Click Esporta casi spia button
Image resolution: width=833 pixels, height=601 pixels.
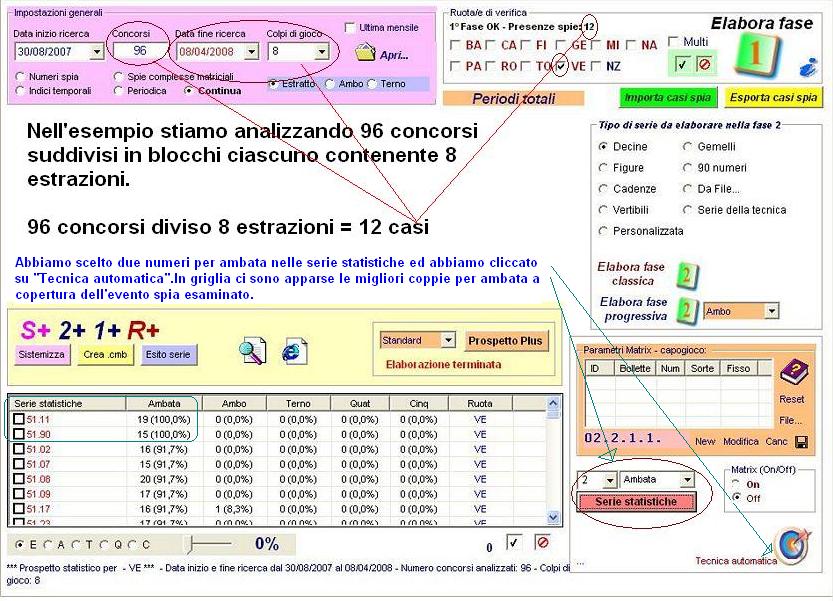coord(773,98)
